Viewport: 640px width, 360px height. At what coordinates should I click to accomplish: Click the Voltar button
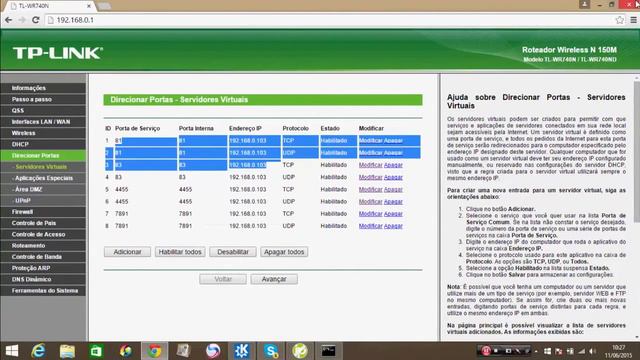click(223, 279)
